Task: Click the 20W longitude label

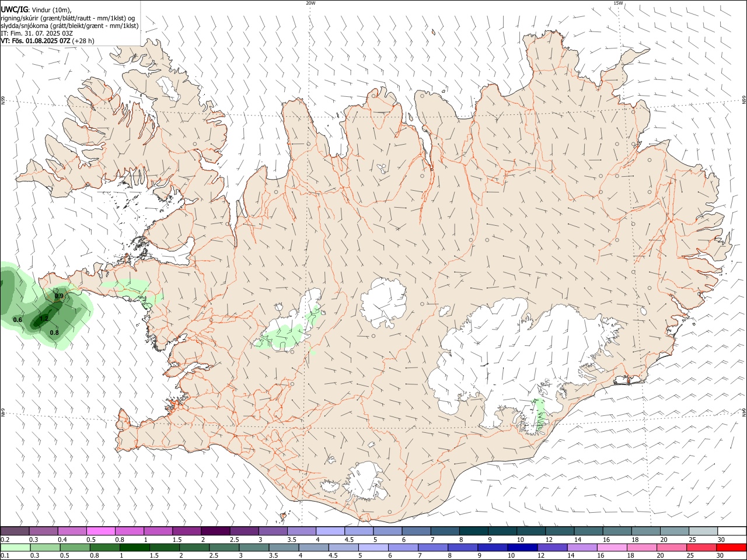Action: (310, 3)
